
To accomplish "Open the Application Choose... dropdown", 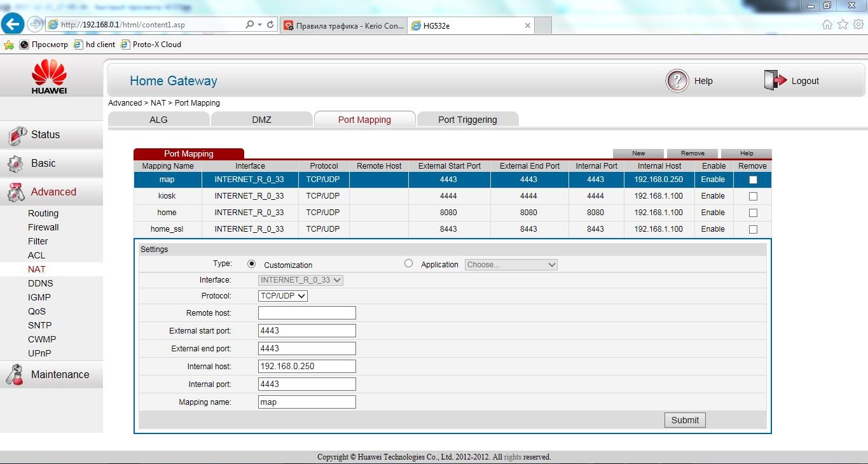I will coord(511,265).
